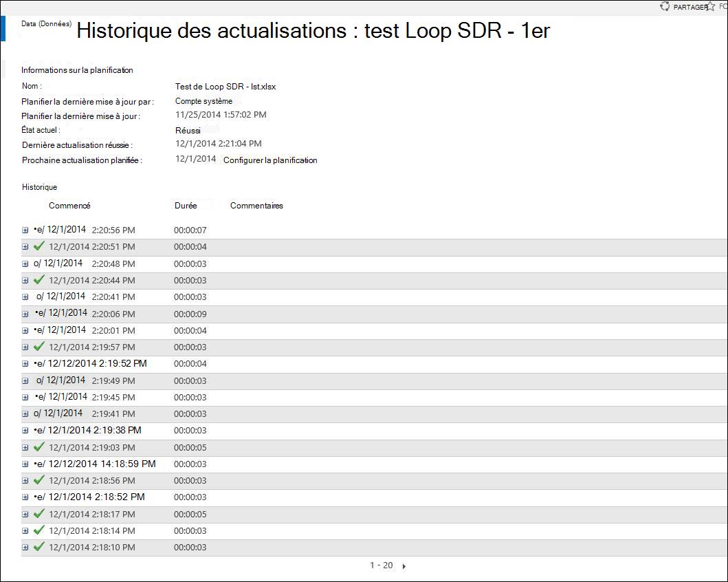Show details for the 2:18:52 PM refresh
This screenshot has height=582, width=728.
click(25, 497)
